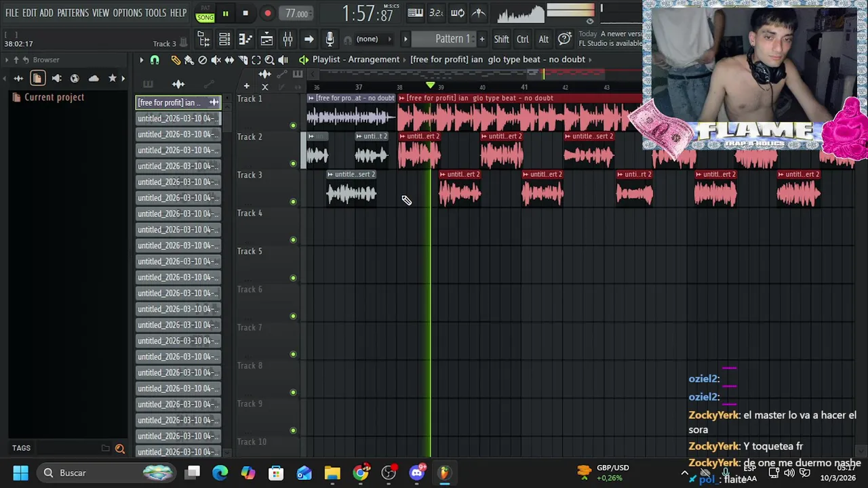Open the Mixer view
868x488 pixels.
click(x=288, y=39)
